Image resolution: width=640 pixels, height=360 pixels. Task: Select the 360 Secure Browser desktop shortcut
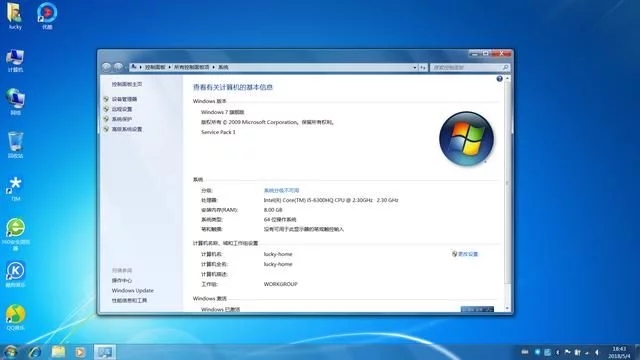click(x=16, y=234)
